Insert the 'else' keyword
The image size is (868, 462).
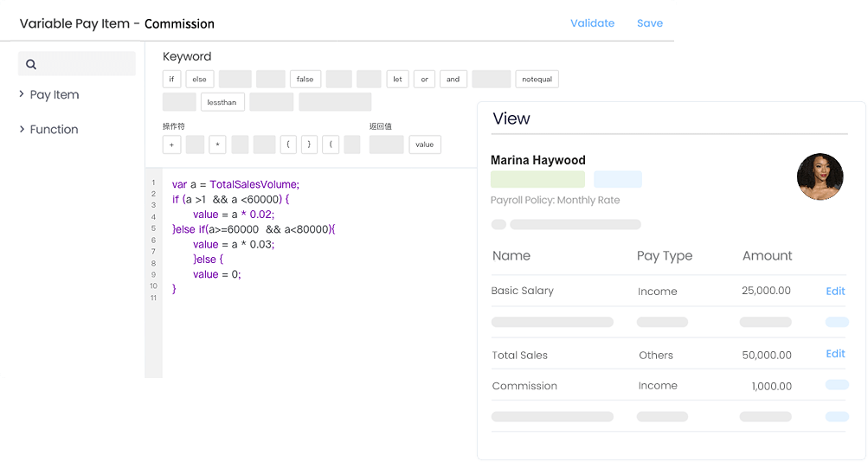tap(199, 79)
